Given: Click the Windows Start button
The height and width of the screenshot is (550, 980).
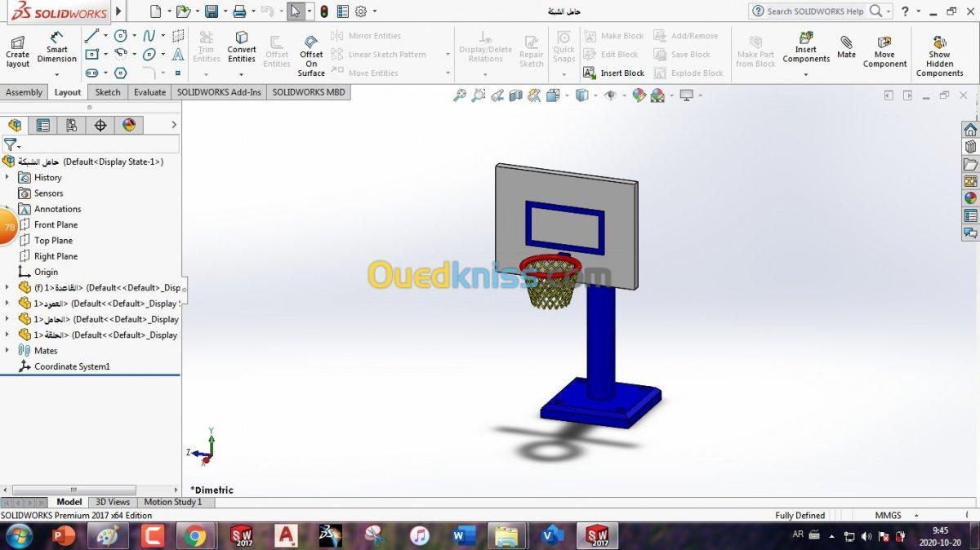Looking at the screenshot, I should click(18, 535).
